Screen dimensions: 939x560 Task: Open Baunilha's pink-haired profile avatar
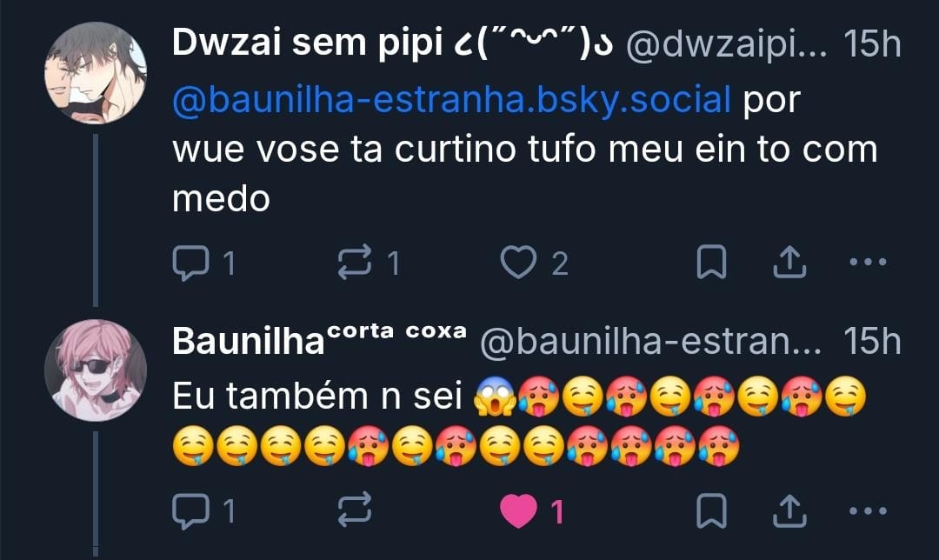point(96,370)
